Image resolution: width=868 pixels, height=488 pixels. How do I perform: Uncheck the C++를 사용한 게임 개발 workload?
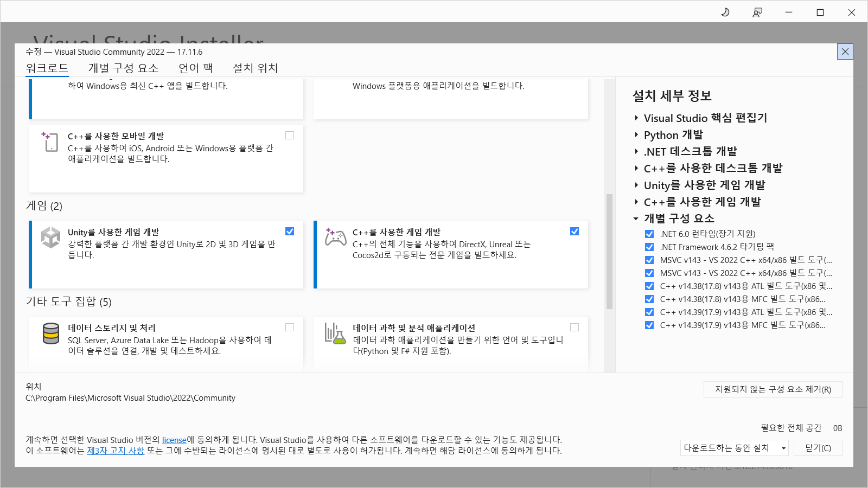point(575,232)
